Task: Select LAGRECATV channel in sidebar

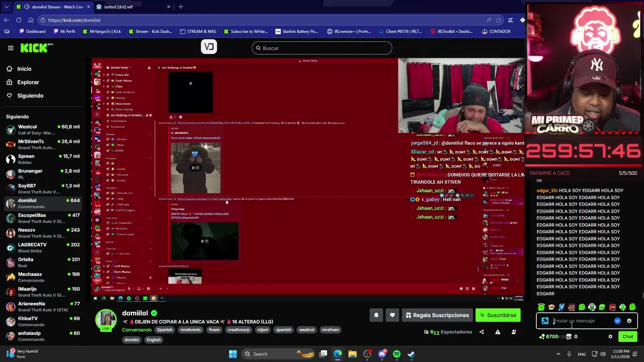Action: tap(43, 247)
